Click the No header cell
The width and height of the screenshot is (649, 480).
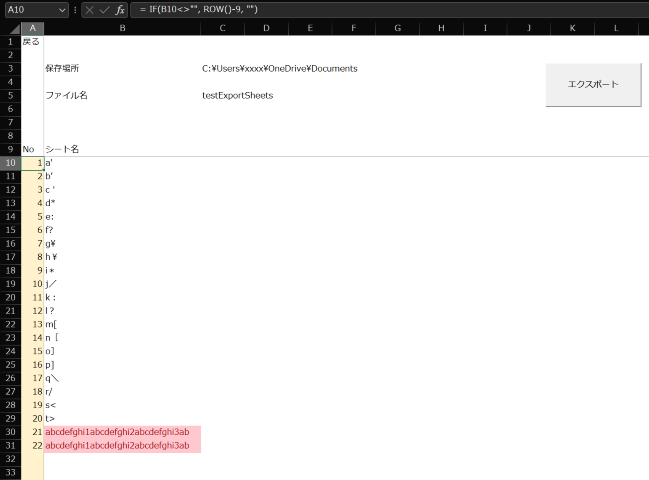coord(32,149)
